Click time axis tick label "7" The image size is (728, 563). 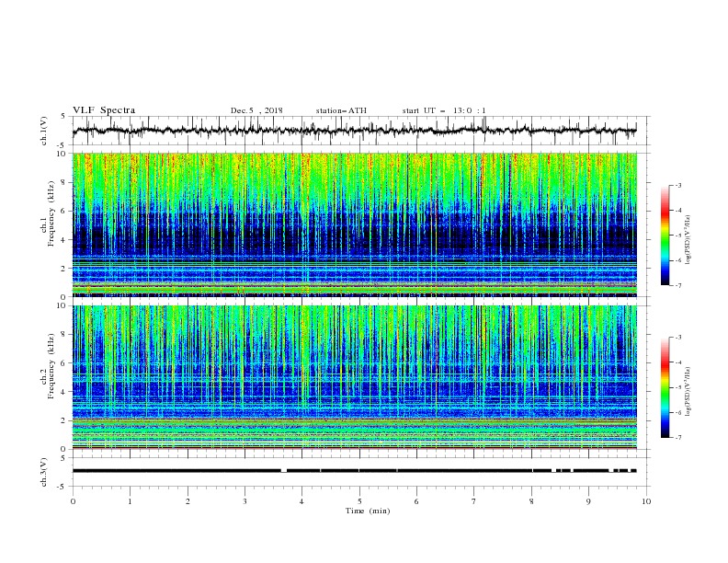[x=474, y=501]
